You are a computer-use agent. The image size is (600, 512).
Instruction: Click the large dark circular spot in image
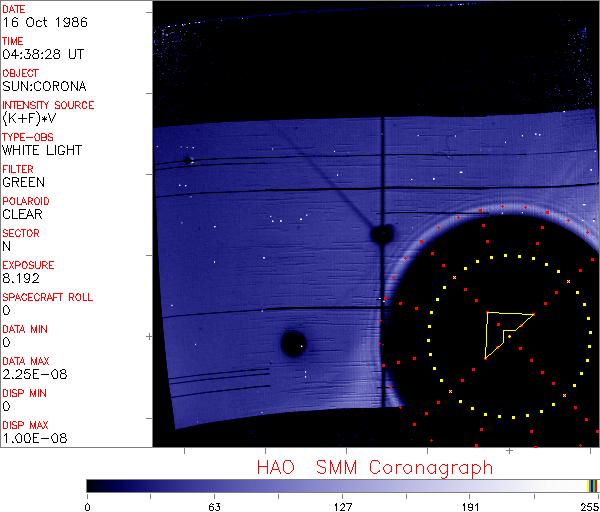(293, 344)
